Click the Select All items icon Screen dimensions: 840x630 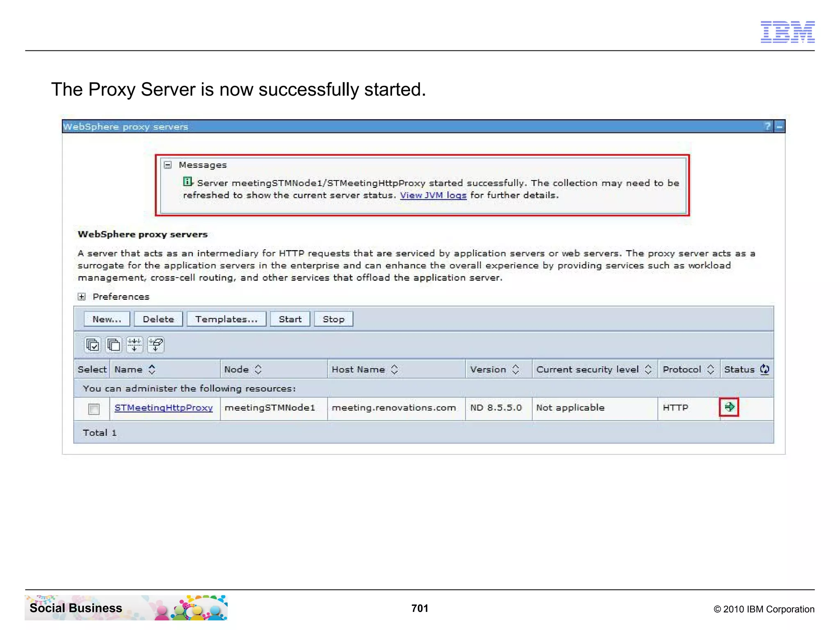click(x=92, y=345)
